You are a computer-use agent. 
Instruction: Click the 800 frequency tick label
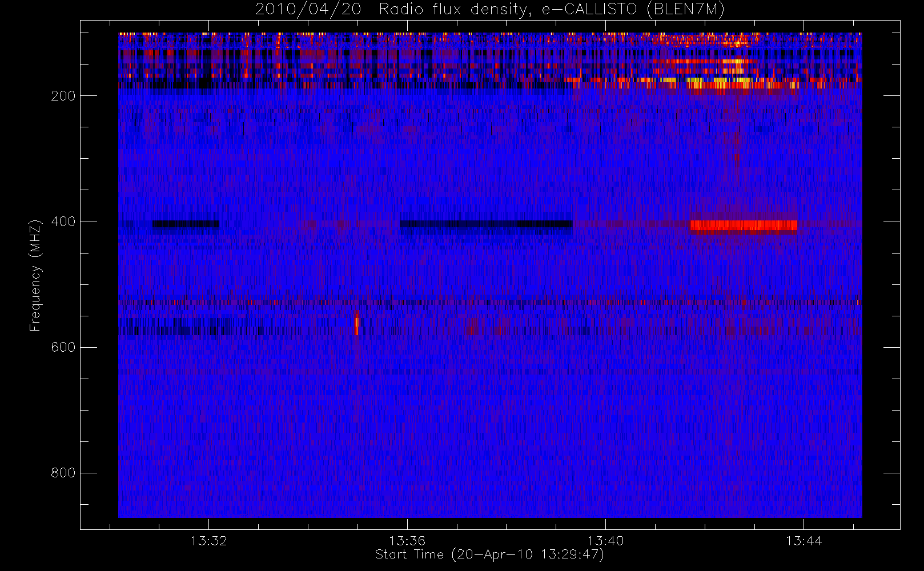point(63,473)
